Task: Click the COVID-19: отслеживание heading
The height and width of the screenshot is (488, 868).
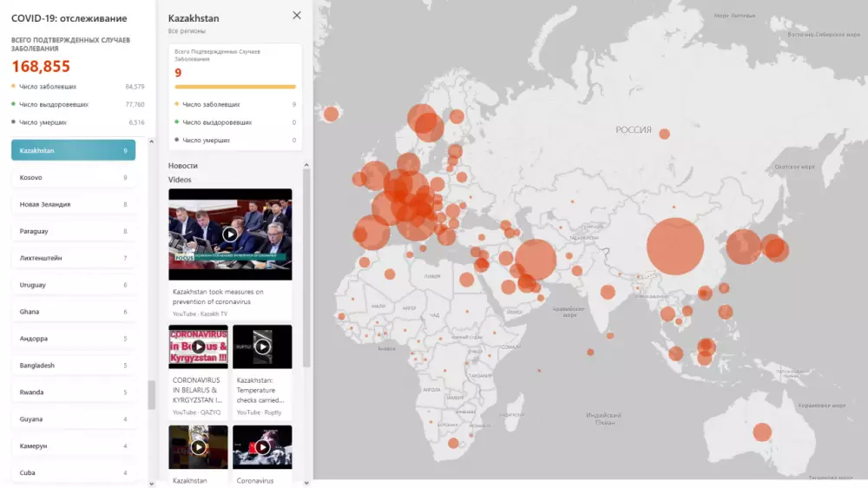Action: pyautogui.click(x=69, y=18)
